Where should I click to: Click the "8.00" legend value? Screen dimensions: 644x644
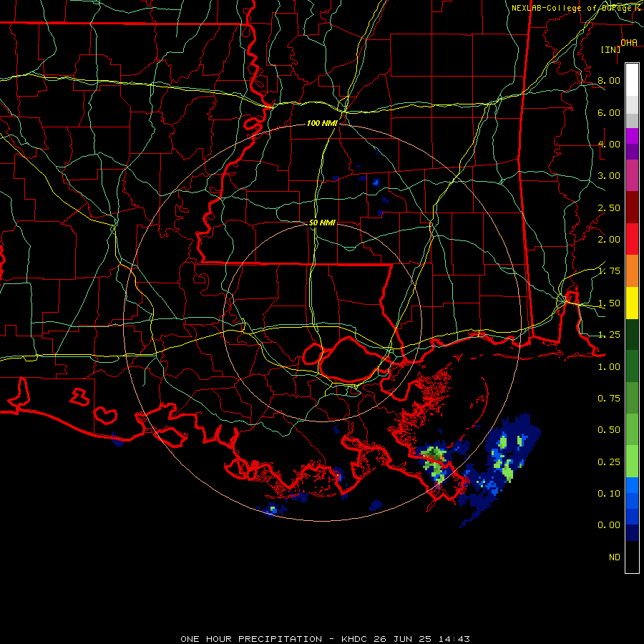click(x=609, y=80)
